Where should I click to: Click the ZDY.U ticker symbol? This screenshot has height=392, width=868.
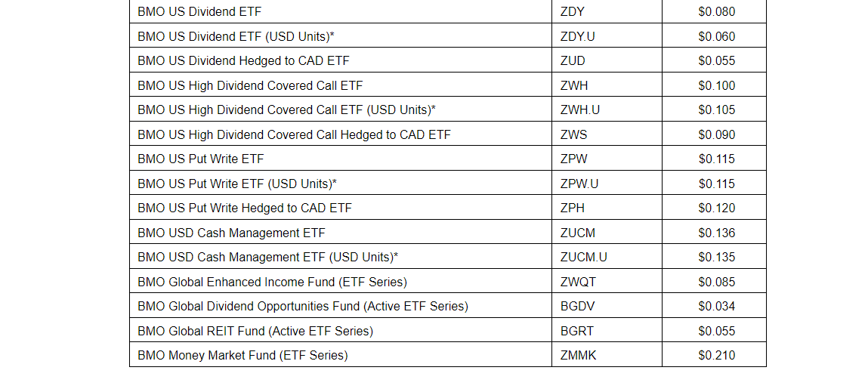tap(578, 36)
